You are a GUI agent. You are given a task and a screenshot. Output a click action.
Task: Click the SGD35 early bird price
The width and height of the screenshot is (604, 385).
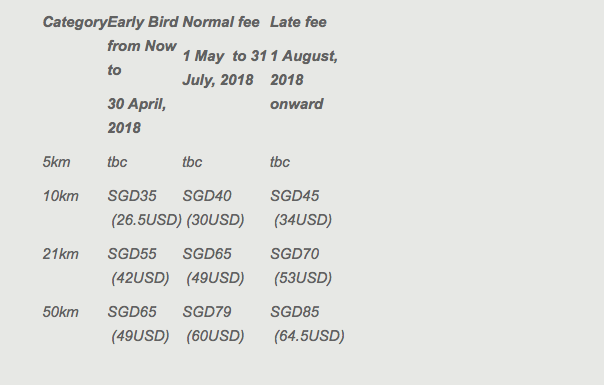click(x=132, y=196)
